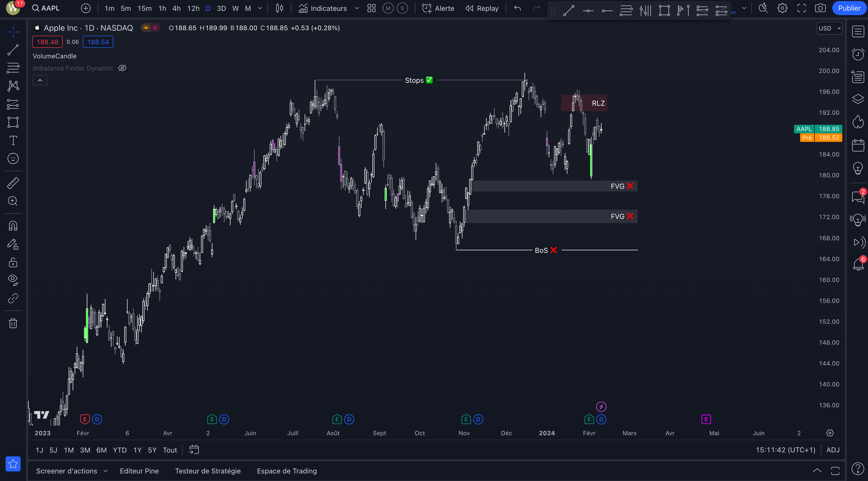This screenshot has height=481, width=868.
Task: Select the D daily timeframe
Action: pos(208,8)
